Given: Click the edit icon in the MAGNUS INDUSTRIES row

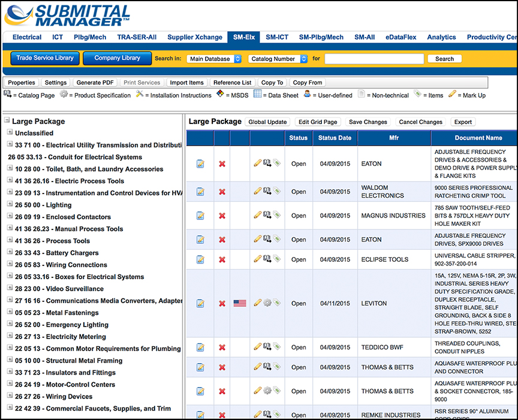Looking at the screenshot, I should tap(200, 216).
